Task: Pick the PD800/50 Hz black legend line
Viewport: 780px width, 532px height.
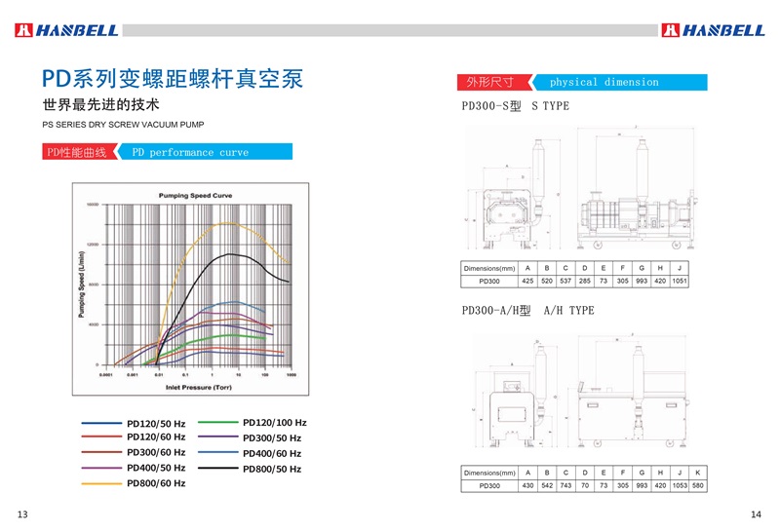Action: [218, 469]
